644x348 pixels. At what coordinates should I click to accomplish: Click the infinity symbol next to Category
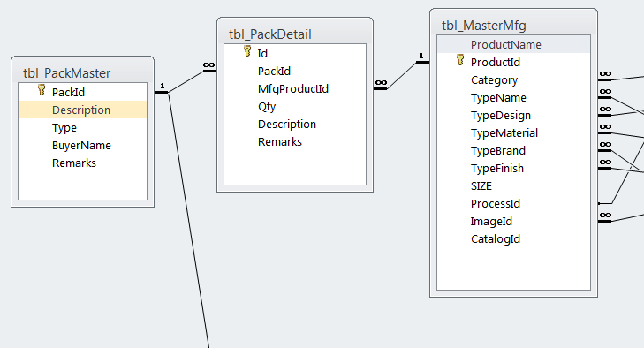coord(605,74)
